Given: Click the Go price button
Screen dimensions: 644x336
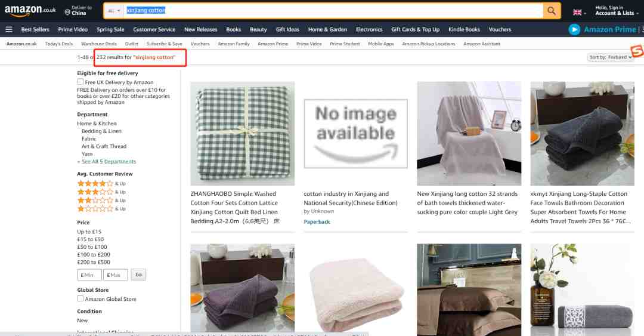Looking at the screenshot, I should 138,275.
